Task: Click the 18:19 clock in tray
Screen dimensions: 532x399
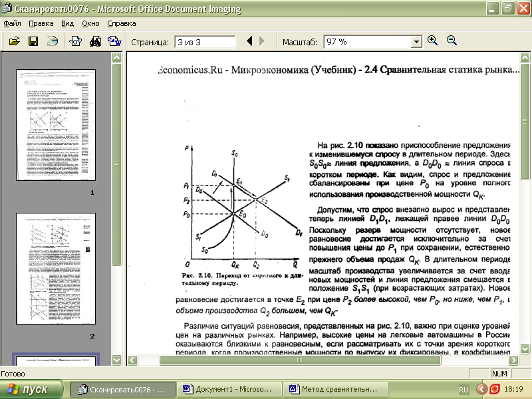Action: (x=513, y=389)
